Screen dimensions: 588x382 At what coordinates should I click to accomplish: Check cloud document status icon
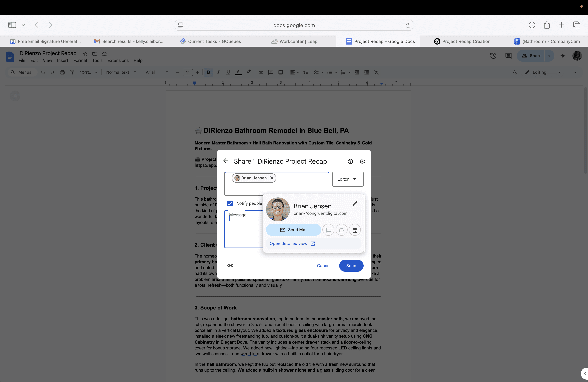pyautogui.click(x=105, y=54)
